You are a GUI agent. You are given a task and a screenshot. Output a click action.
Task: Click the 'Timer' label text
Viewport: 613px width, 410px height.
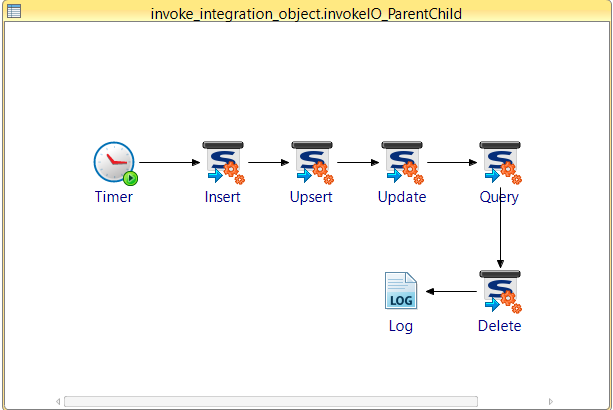point(114,197)
